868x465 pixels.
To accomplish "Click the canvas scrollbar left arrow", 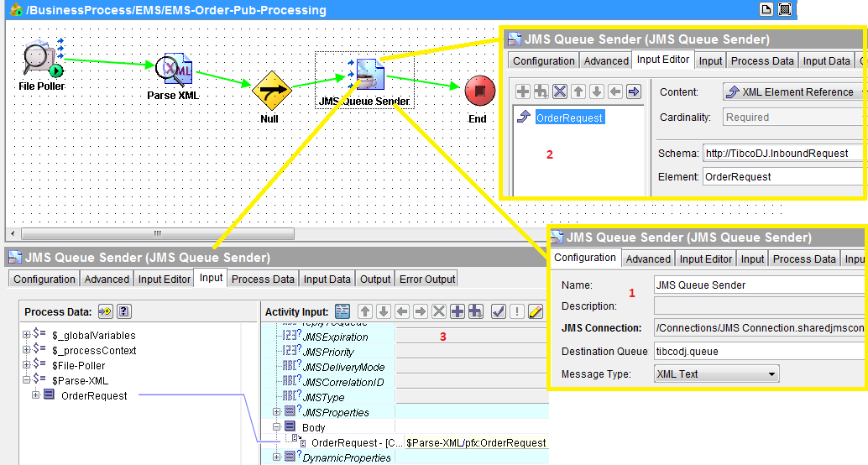I will pos(13,233).
